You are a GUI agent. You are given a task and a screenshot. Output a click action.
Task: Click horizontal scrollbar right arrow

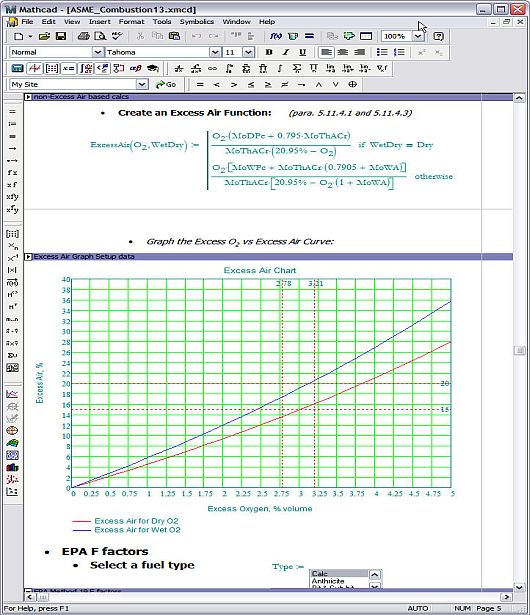tap(506, 597)
